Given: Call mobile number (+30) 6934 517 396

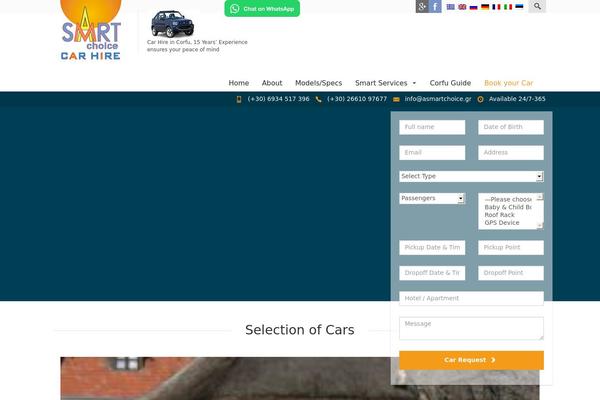Looking at the screenshot, I should point(279,99).
